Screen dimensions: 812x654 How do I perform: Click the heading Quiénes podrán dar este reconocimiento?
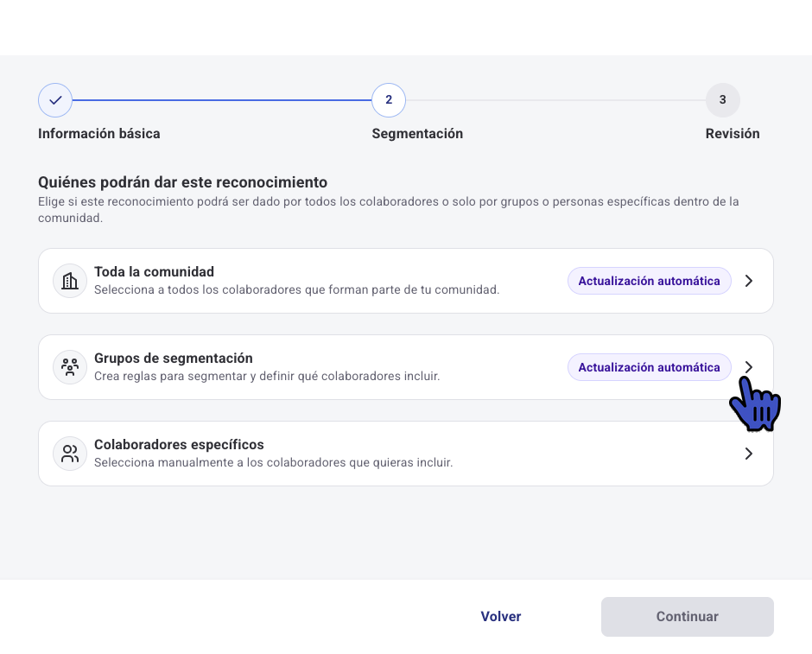coord(182,182)
